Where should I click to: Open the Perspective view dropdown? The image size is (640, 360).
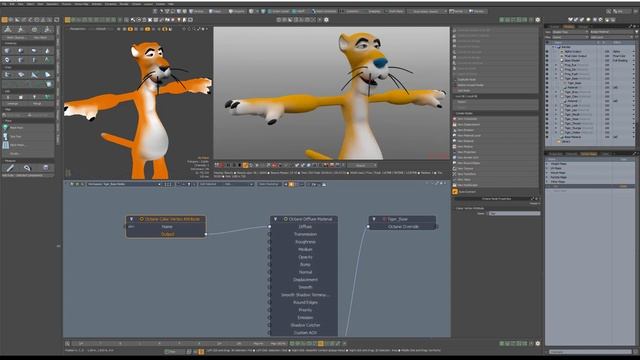[78, 29]
